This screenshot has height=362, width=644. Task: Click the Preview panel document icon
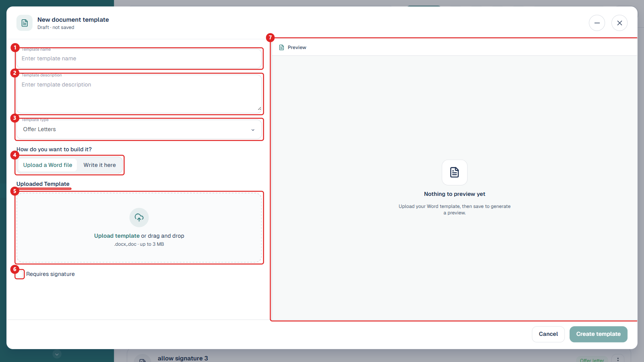click(x=282, y=47)
